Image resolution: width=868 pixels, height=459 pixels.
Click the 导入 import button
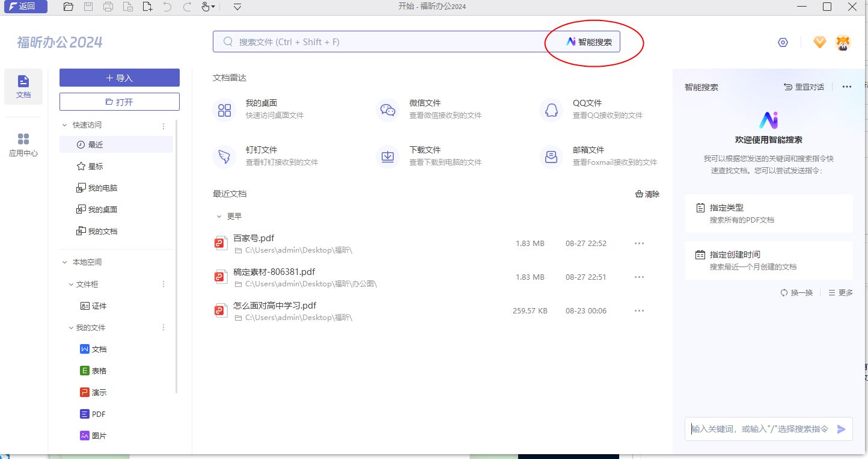[120, 78]
